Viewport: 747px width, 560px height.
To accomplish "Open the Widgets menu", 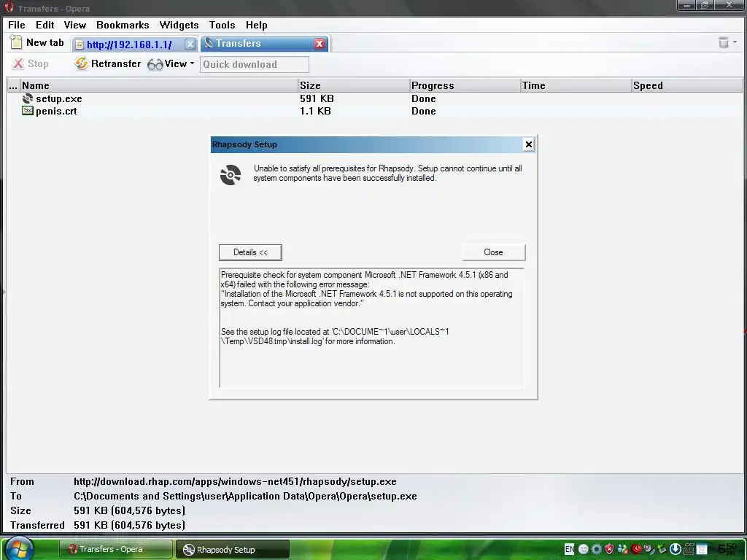I will point(179,25).
